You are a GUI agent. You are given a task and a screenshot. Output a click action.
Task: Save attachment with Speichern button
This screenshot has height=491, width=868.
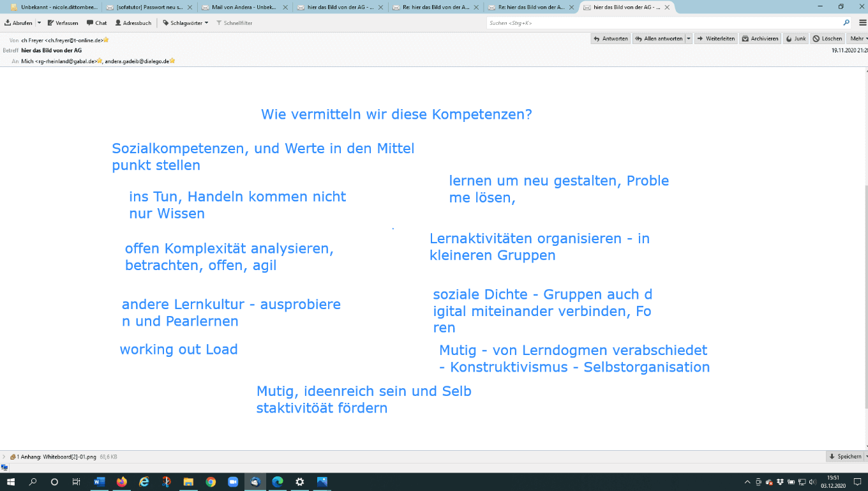click(x=845, y=457)
